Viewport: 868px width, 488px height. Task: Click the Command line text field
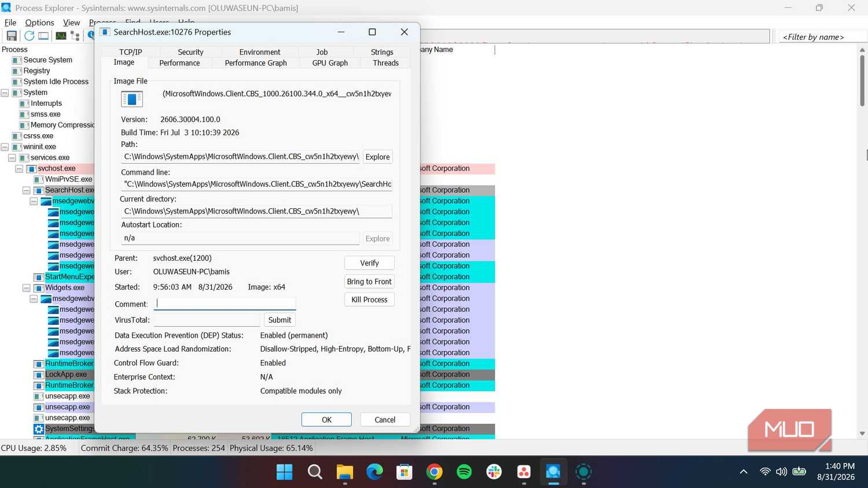[256, 184]
